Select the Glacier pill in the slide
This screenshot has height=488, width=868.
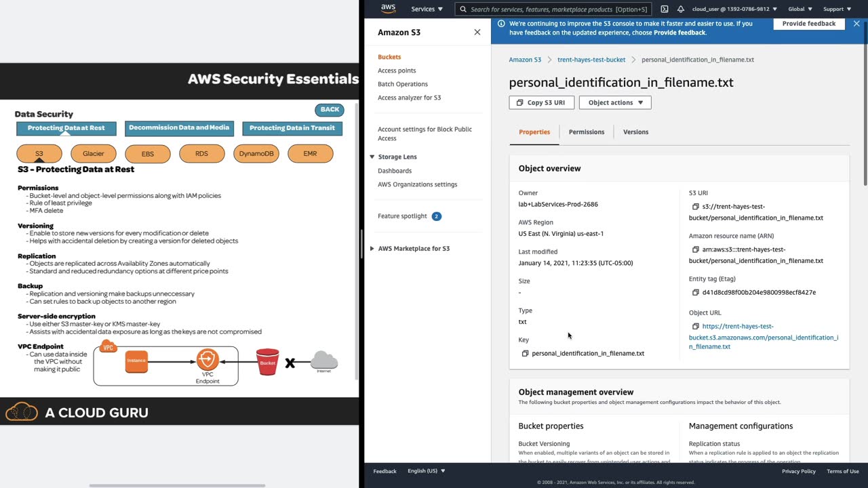[94, 154]
